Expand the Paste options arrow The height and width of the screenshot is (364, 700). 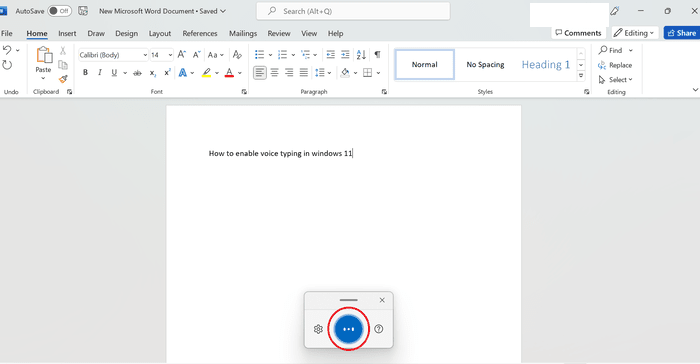point(43,79)
